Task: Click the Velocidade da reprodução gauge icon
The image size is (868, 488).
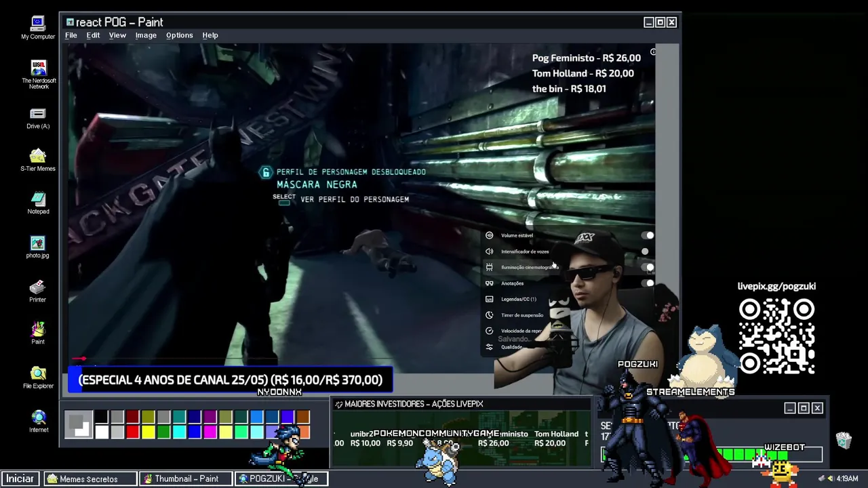Action: (x=489, y=331)
